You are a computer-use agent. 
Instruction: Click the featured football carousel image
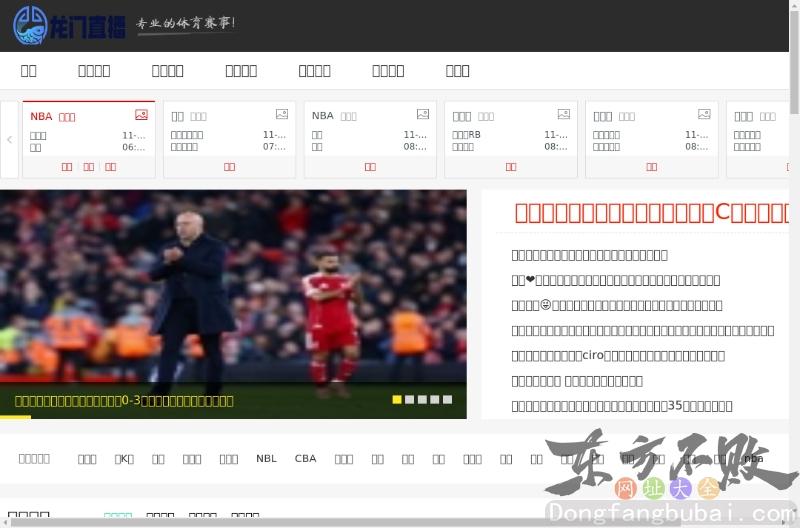point(233,290)
